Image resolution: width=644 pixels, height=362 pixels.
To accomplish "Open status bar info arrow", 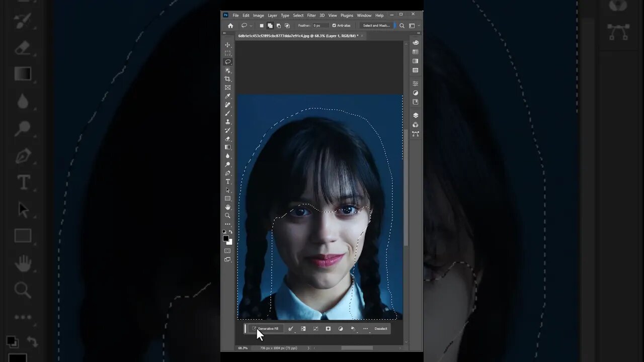I will [x=308, y=348].
